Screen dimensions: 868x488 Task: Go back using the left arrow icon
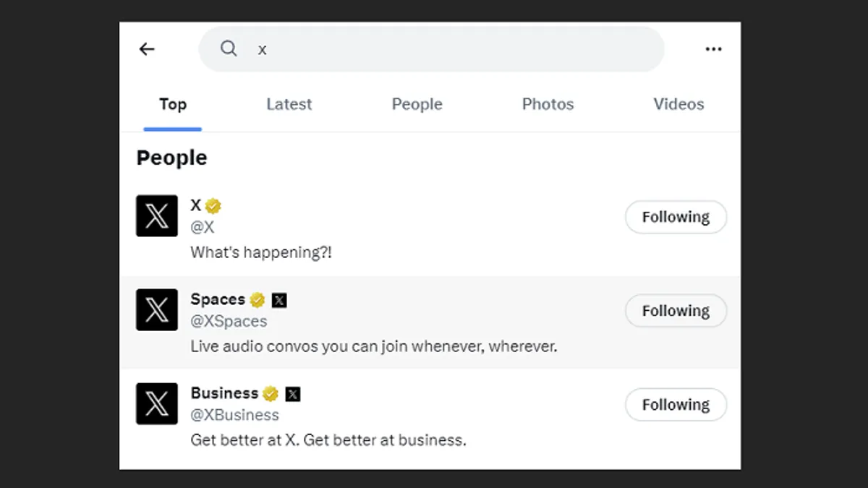(147, 49)
